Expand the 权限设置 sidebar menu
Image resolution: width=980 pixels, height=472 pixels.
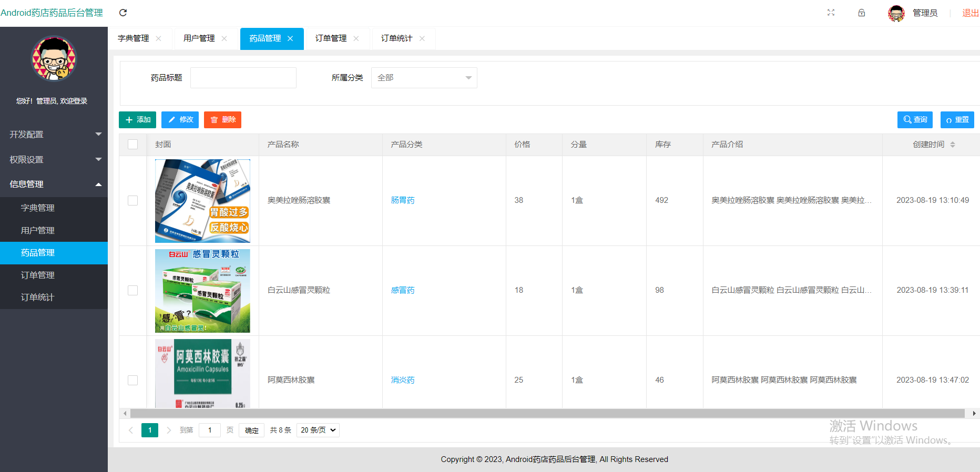[54, 159]
